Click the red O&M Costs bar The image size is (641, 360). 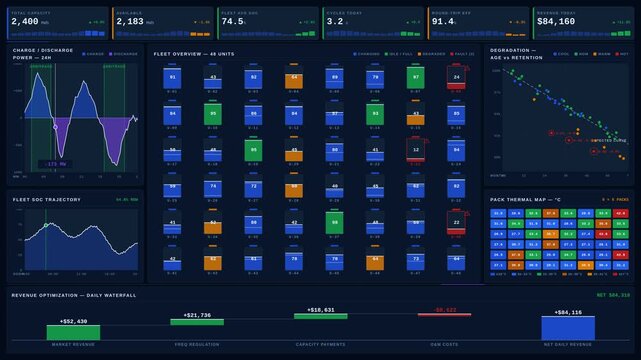[x=444, y=315]
